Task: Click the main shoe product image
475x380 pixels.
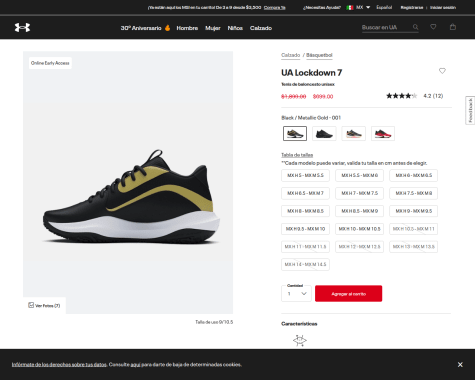Action: tap(128, 182)
